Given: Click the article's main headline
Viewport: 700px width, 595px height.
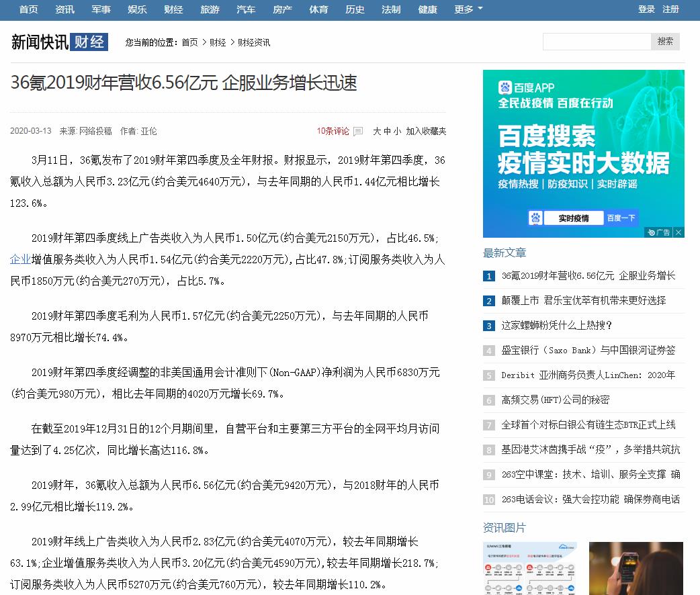Looking at the screenshot, I should pyautogui.click(x=184, y=83).
